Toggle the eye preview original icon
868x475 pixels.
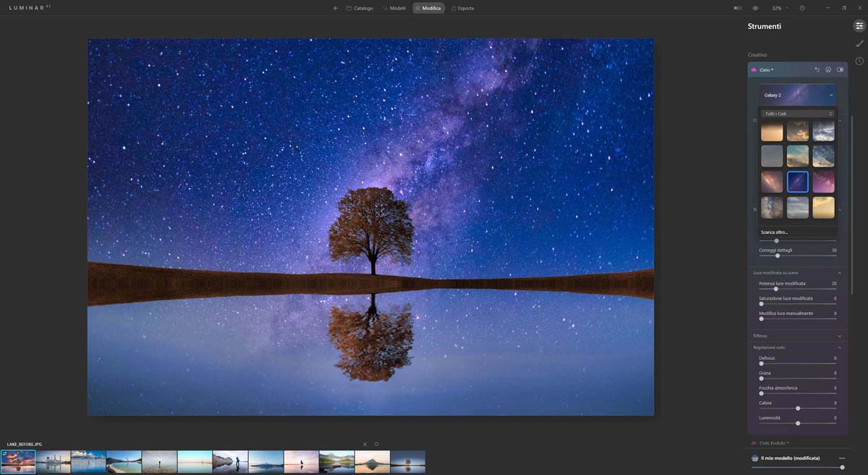pyautogui.click(x=755, y=8)
